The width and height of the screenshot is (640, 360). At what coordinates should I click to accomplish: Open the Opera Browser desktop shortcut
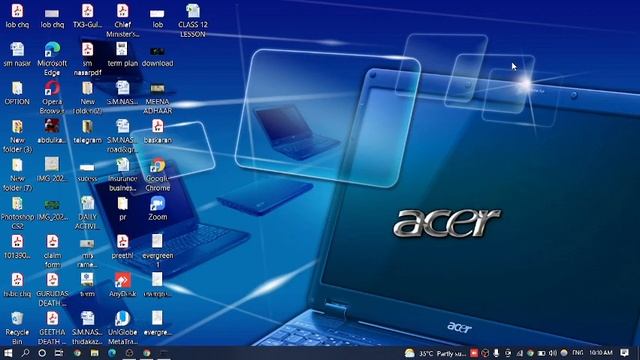(x=52, y=96)
